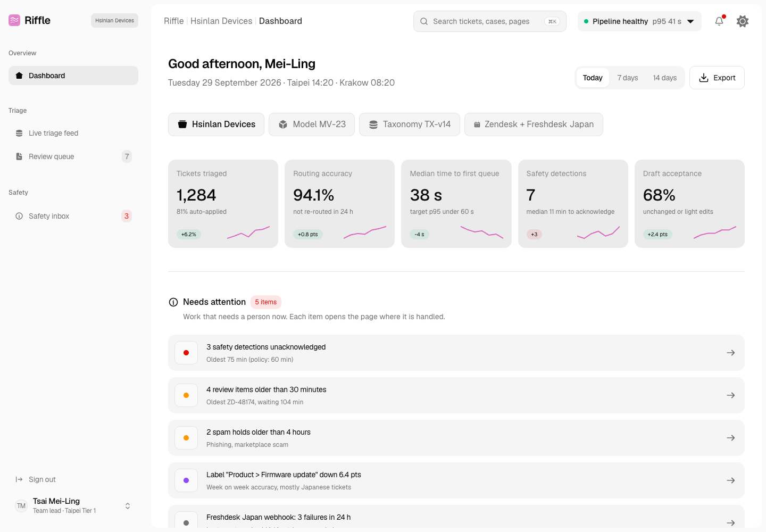Click the 5 items badge
Image resolution: width=766 pixels, height=532 pixels.
pyautogui.click(x=266, y=302)
